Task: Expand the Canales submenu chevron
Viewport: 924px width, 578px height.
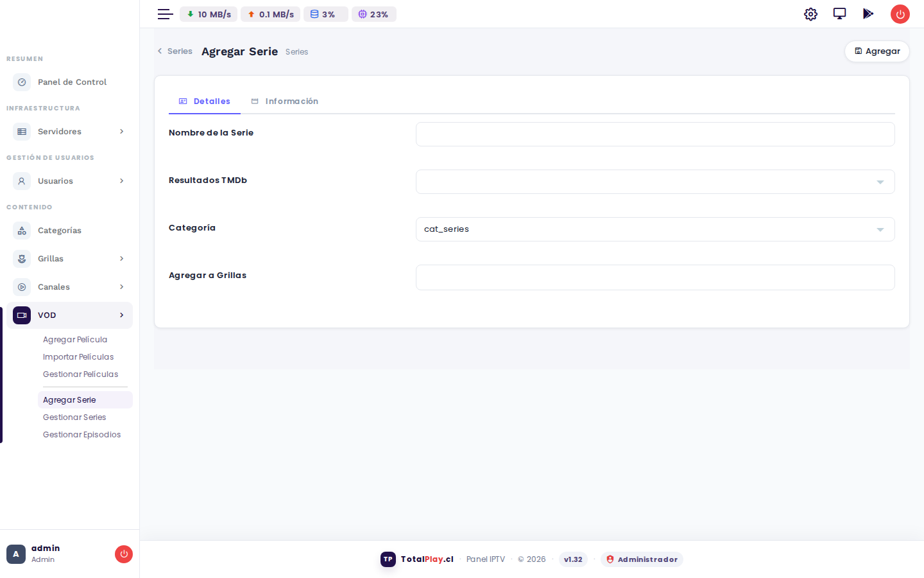Action: point(121,287)
